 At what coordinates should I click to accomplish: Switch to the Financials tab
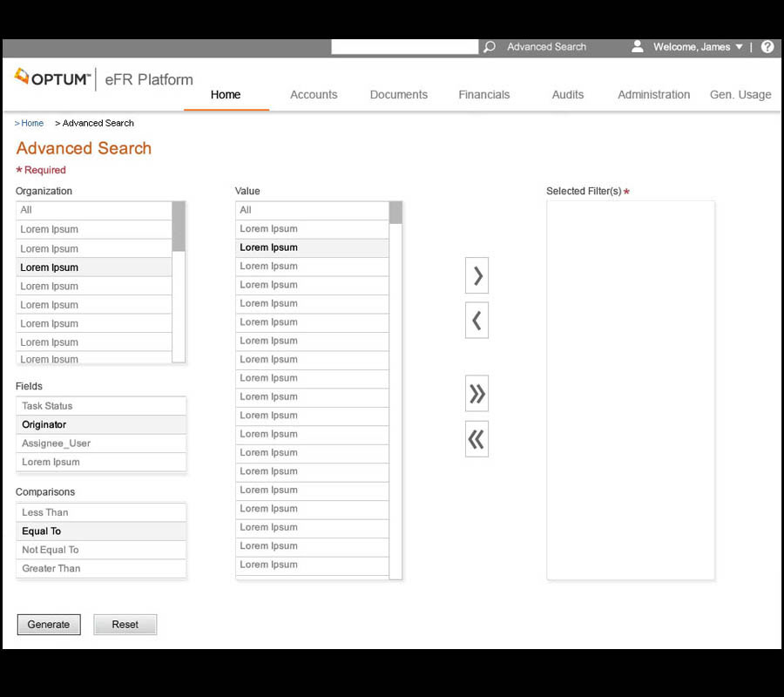(484, 95)
